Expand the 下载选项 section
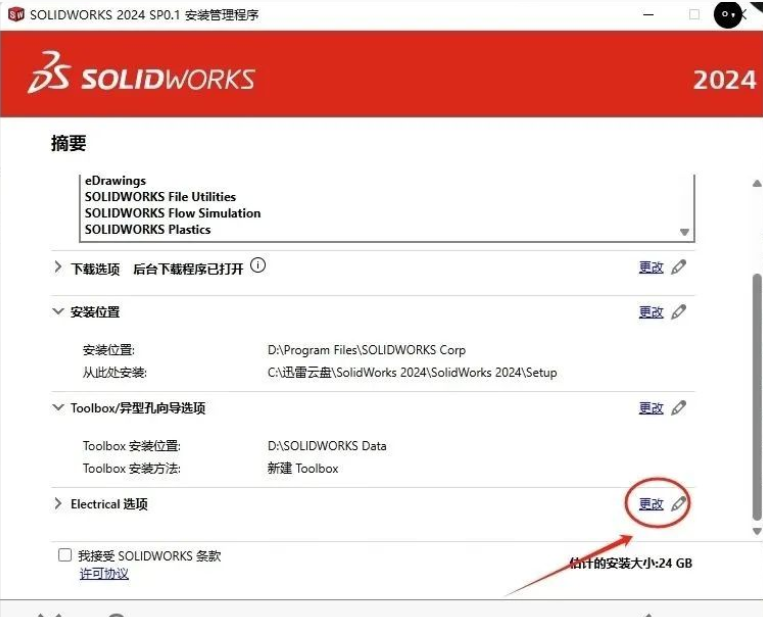The image size is (763, 617). point(58,267)
